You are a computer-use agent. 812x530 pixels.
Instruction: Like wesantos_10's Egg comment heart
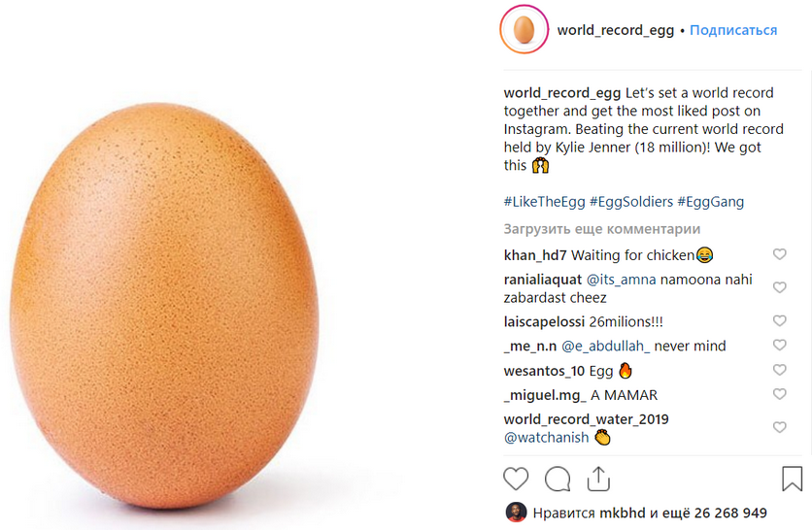(x=779, y=370)
